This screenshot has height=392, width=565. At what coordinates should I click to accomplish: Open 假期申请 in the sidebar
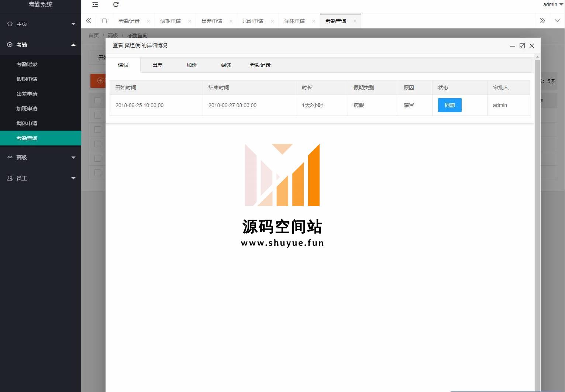tap(41, 79)
